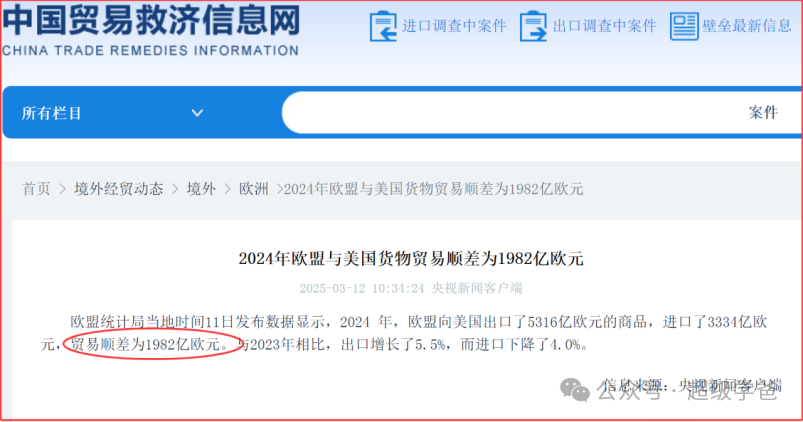Viewport: 803px width, 422px height.
Task: Click the import investigation cases icon
Action: tap(383, 26)
